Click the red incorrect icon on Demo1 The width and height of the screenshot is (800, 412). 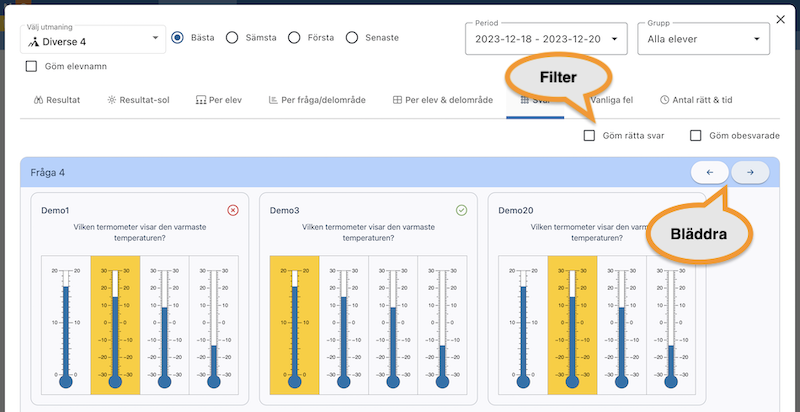click(x=233, y=210)
